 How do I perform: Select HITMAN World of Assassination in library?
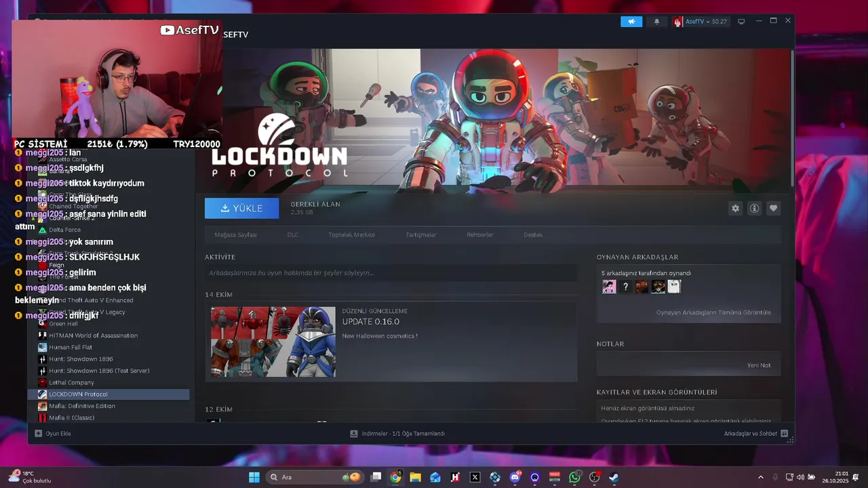pyautogui.click(x=108, y=335)
